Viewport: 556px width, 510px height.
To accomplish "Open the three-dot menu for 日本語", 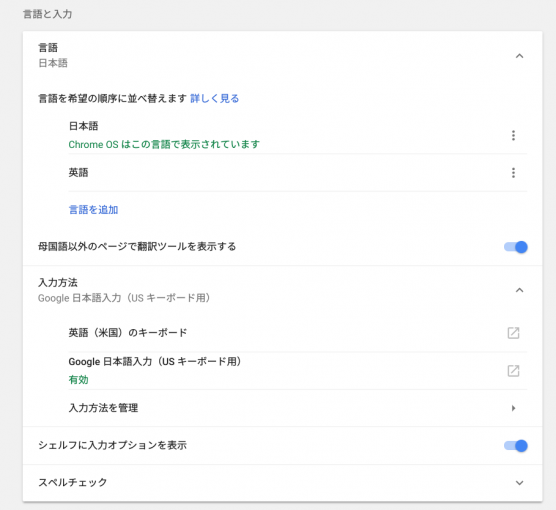I will click(x=513, y=135).
